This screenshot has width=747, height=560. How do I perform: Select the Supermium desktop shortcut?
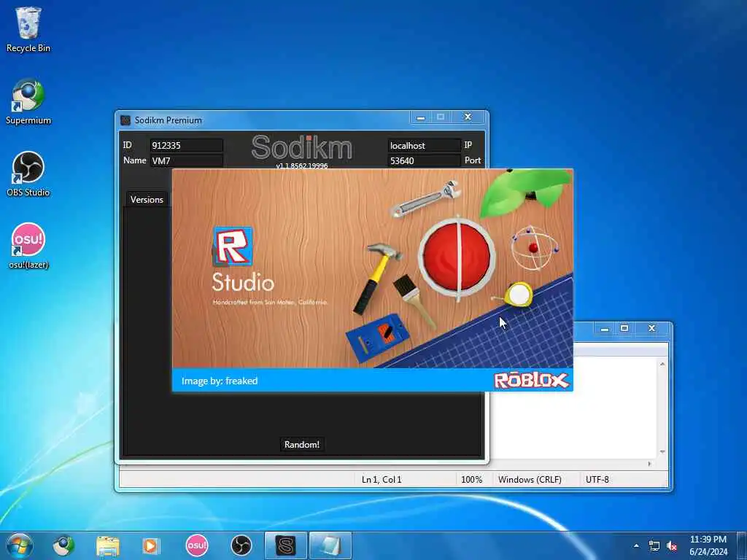28,101
